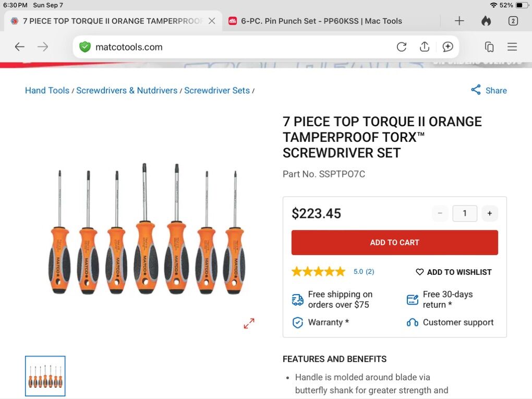The width and height of the screenshot is (532, 399).
Task: Click the quantity input field
Action: tap(464, 213)
